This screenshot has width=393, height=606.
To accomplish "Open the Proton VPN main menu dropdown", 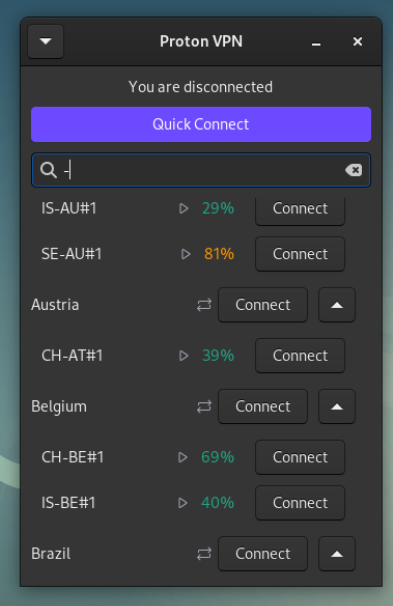I will point(46,41).
